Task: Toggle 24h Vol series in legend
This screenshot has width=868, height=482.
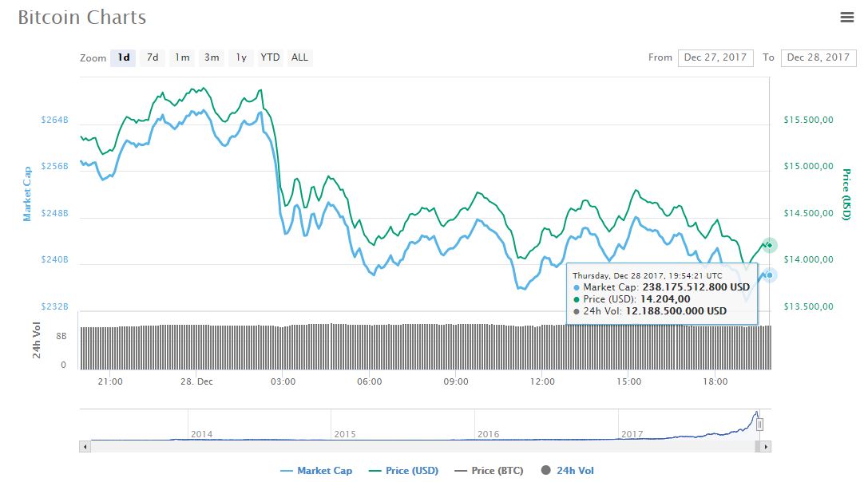Action: coord(568,470)
